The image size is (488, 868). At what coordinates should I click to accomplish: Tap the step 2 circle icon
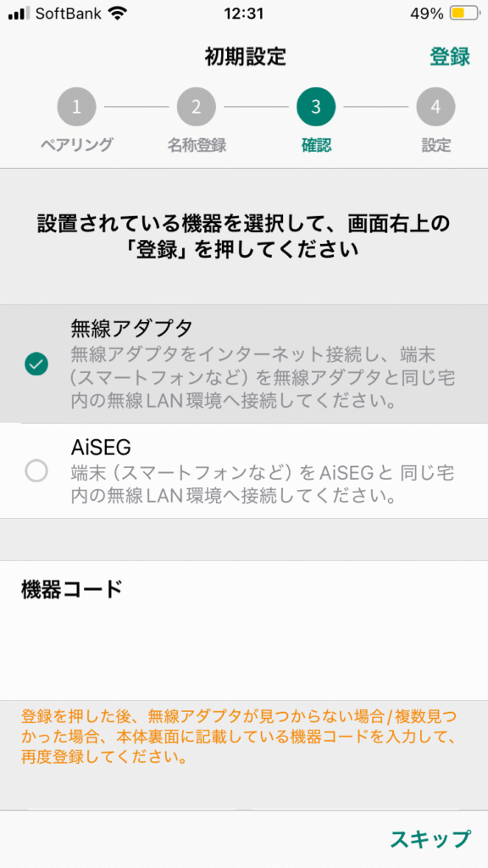[x=197, y=107]
